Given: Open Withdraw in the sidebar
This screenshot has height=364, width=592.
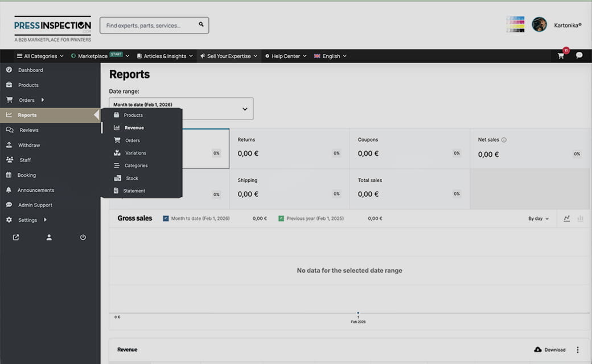Looking at the screenshot, I should coord(29,145).
